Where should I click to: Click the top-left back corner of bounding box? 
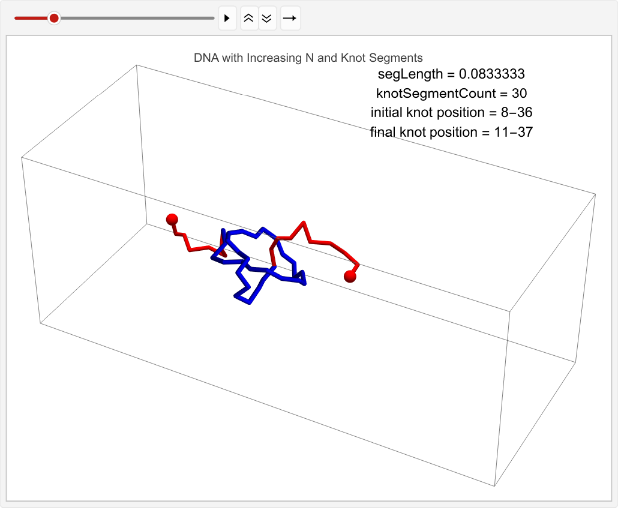click(137, 66)
